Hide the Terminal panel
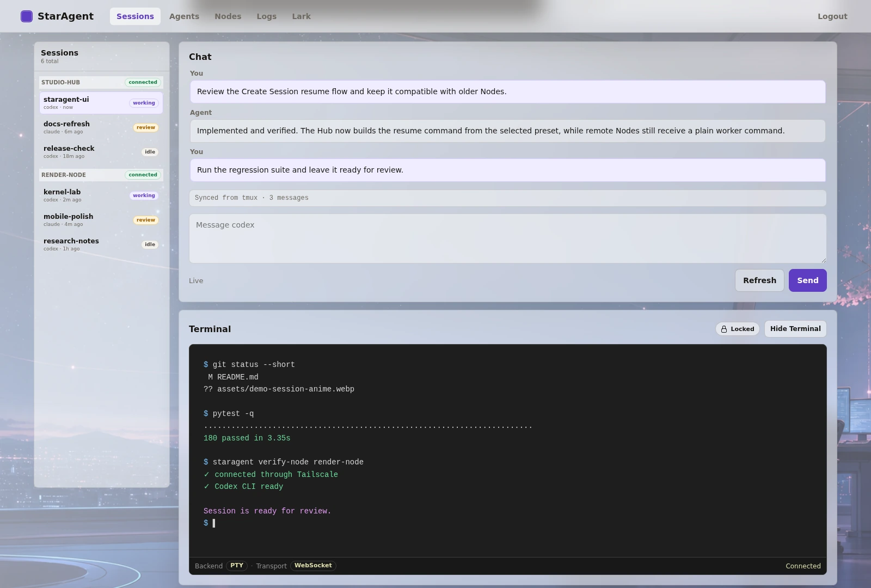Image resolution: width=871 pixels, height=588 pixels. click(x=795, y=329)
